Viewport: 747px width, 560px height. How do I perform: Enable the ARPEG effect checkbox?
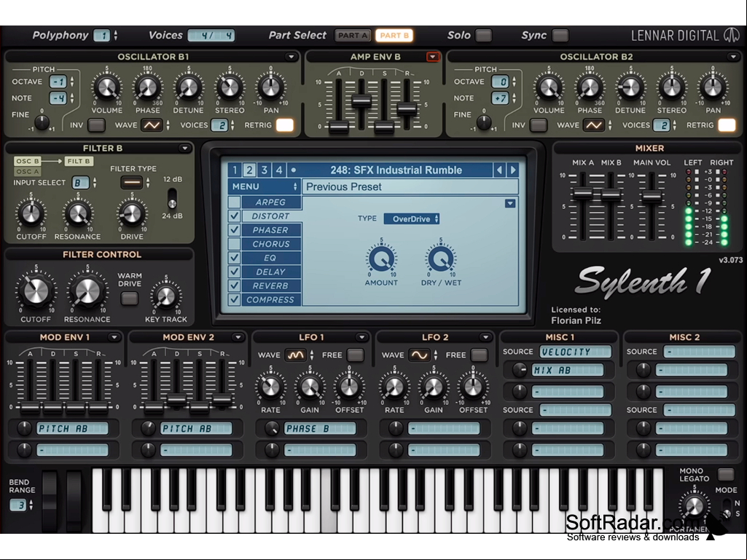click(234, 202)
